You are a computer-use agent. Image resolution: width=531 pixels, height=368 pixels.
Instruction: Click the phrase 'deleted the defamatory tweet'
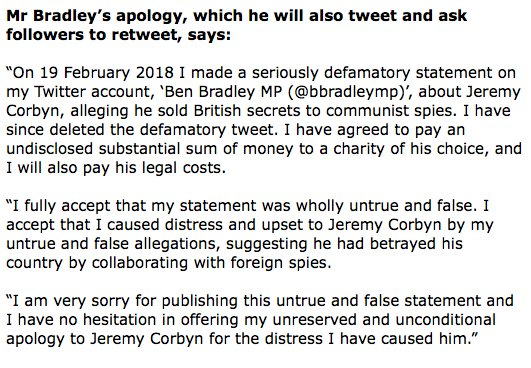(157, 130)
